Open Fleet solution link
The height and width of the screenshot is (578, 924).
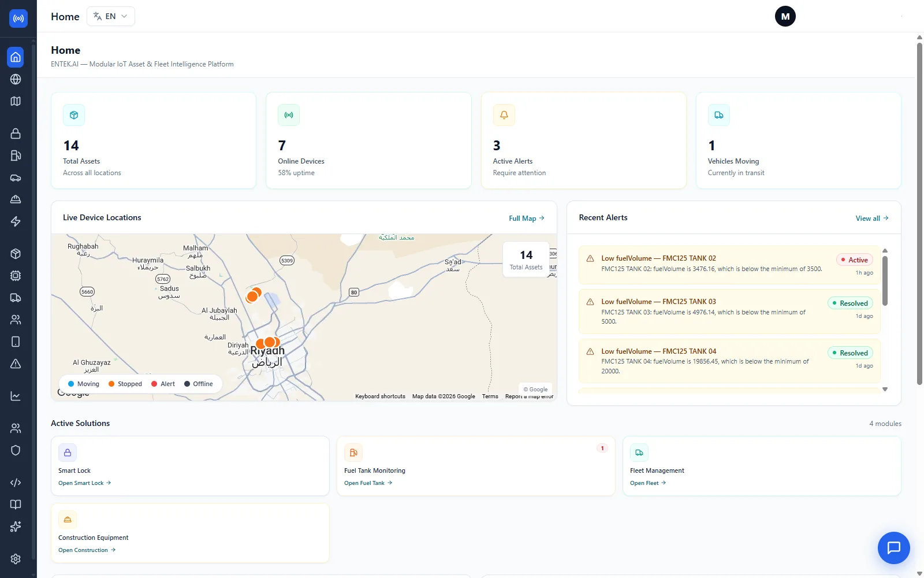pos(648,483)
